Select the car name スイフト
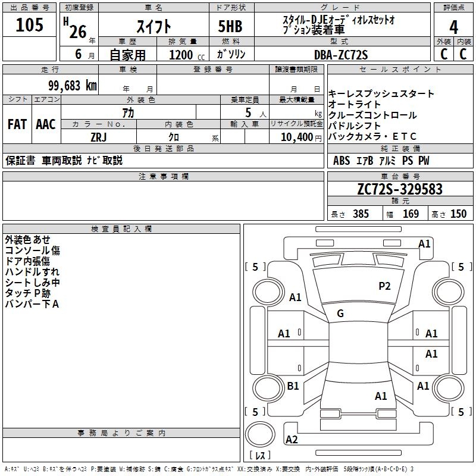476x476 pixels. [154, 26]
